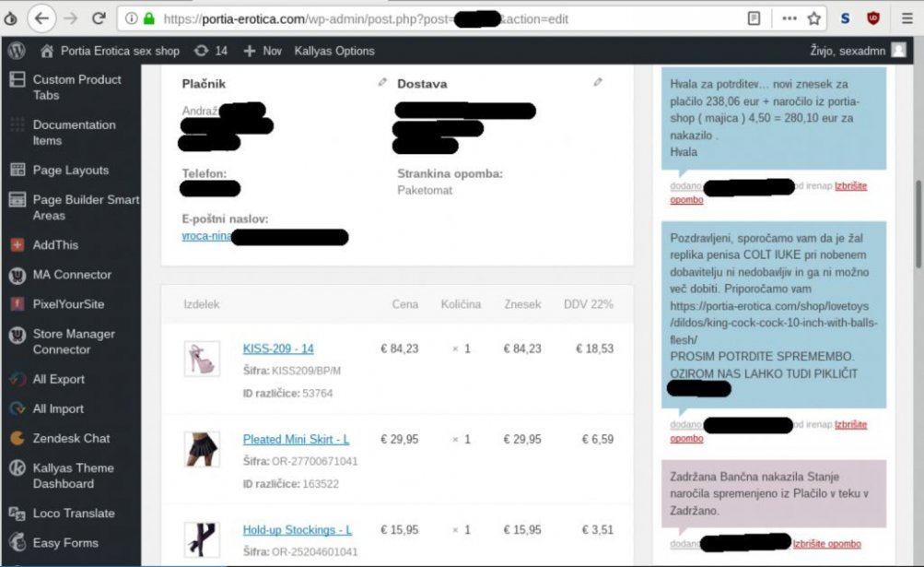Click the WordPress logo icon

click(17, 51)
